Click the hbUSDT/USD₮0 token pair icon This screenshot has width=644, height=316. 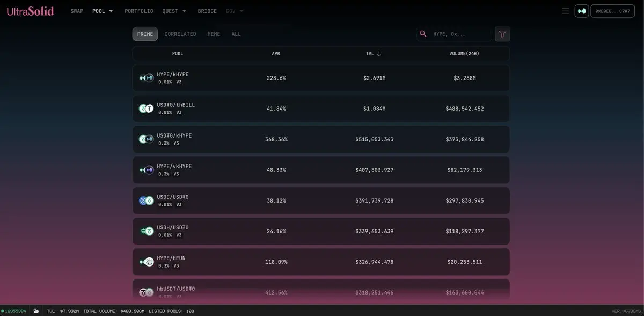(147, 292)
